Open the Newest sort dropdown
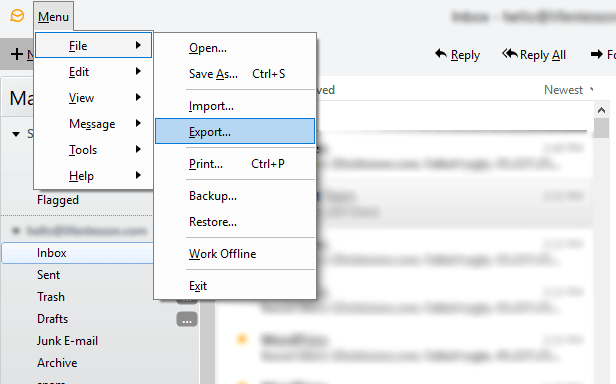This screenshot has width=616, height=384. (568, 90)
